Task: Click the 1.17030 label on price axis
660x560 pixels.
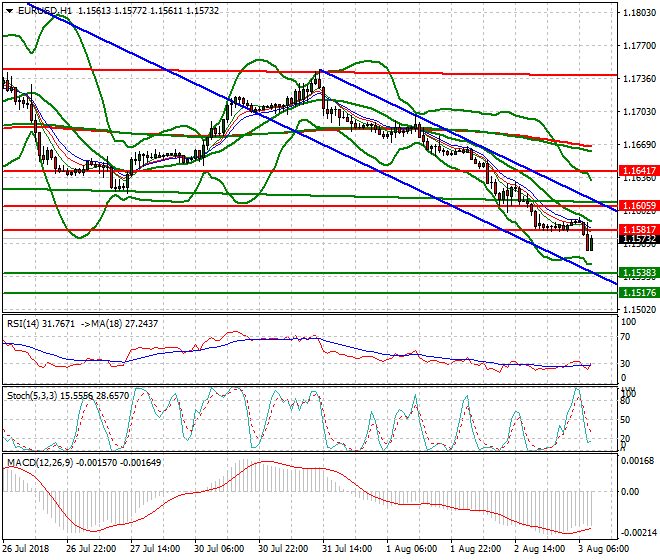Action: pyautogui.click(x=638, y=112)
